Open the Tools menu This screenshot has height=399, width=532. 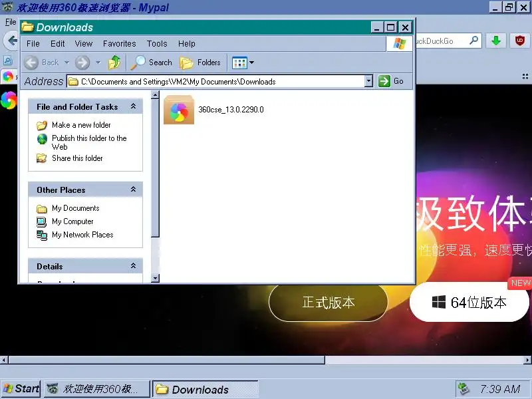tap(157, 44)
